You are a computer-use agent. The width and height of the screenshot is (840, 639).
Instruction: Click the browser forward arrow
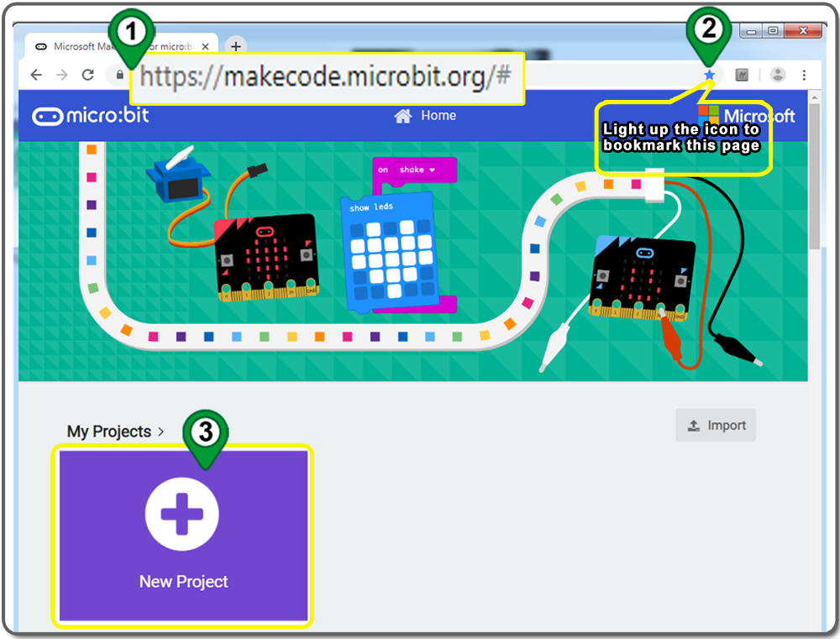(62, 75)
